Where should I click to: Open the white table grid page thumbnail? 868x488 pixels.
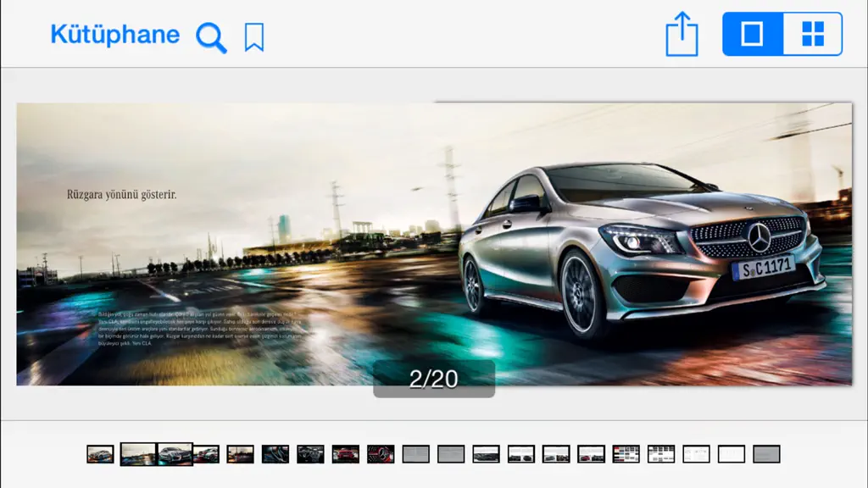(x=661, y=454)
